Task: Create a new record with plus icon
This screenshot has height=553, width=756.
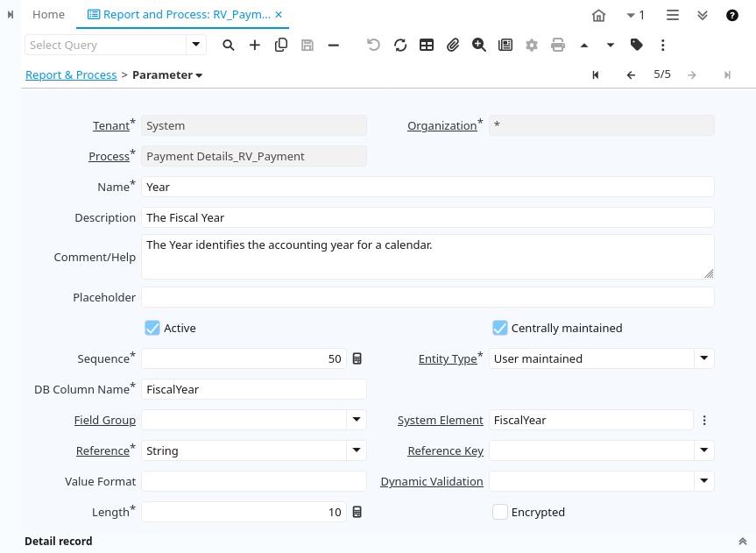Action: (255, 45)
